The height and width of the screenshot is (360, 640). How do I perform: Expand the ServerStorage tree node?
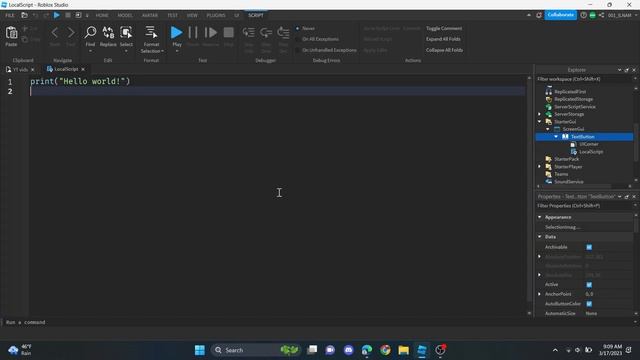coord(540,114)
